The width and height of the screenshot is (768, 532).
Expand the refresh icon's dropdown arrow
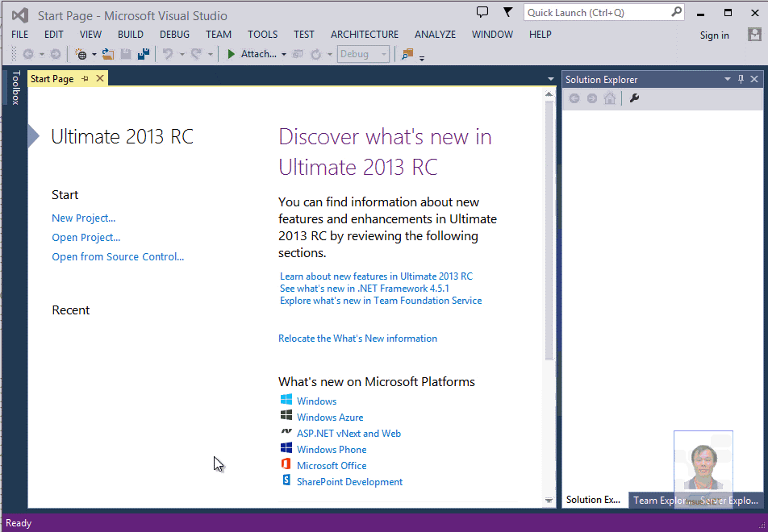pos(330,55)
